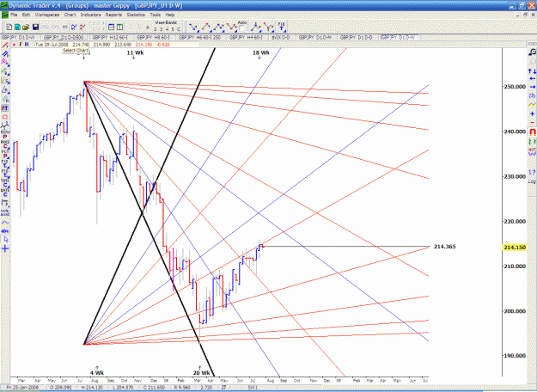Select Wave Bands number 5
Screen dimensions: 537x392
click(173, 29)
